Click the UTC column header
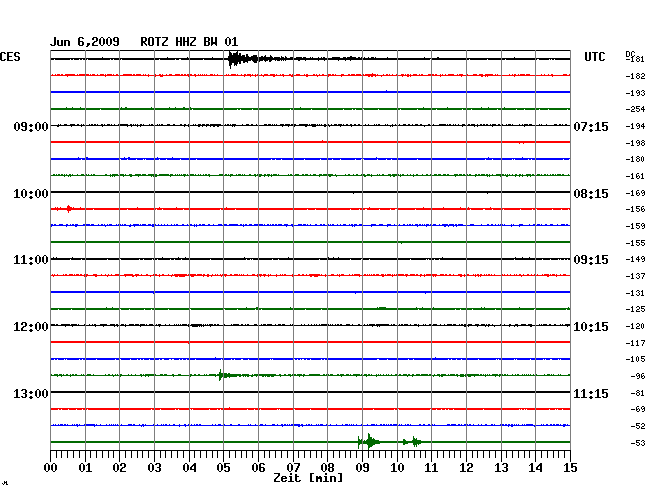650x494 pixels. pyautogui.click(x=594, y=57)
